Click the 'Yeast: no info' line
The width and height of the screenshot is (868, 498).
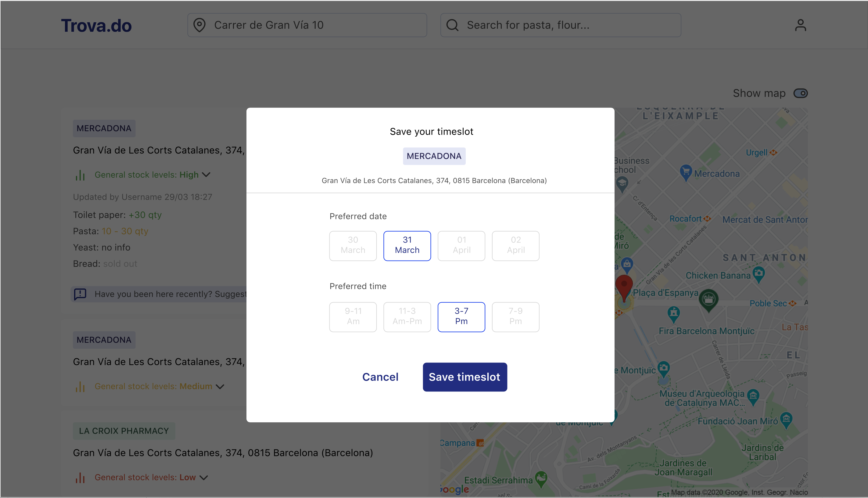(102, 247)
